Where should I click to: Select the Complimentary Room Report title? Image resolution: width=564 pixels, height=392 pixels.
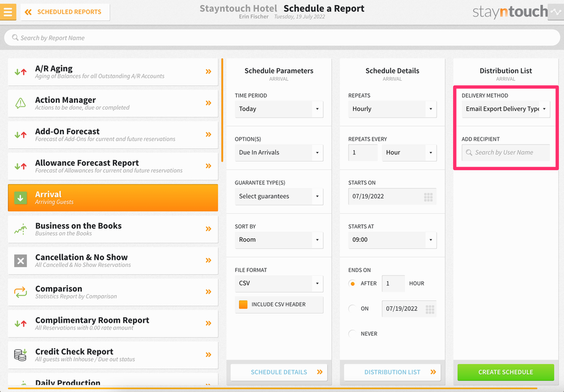(x=92, y=320)
